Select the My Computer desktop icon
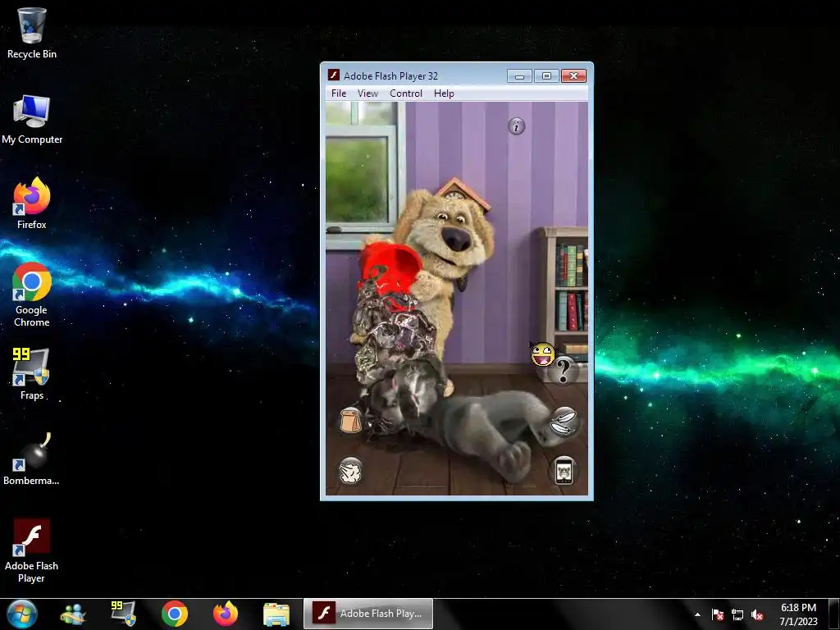The width and height of the screenshot is (840, 630). click(32, 120)
